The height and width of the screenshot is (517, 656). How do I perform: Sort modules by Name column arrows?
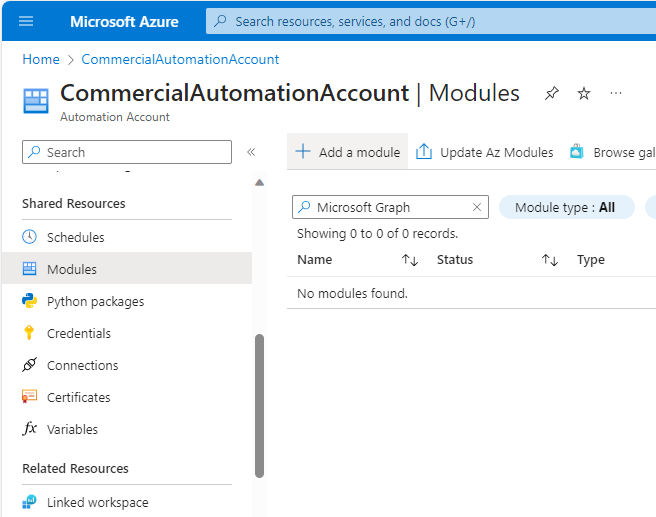tap(410, 260)
